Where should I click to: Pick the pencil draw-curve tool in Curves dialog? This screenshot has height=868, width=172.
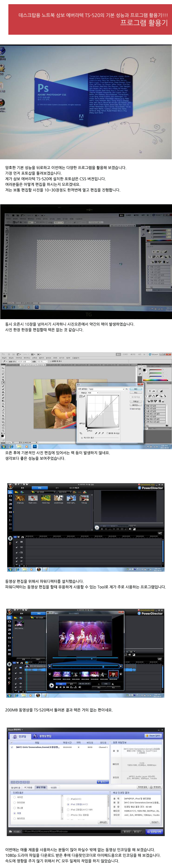[x=84, y=396]
